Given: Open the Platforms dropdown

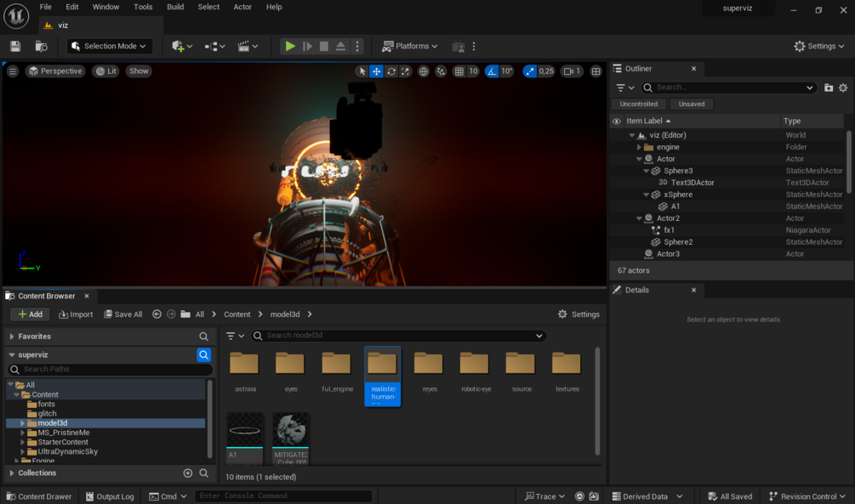Looking at the screenshot, I should (410, 46).
